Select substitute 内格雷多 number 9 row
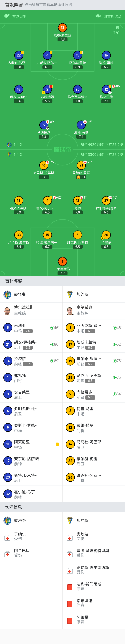The height and width of the screenshot is (644, 125). coord(94,394)
